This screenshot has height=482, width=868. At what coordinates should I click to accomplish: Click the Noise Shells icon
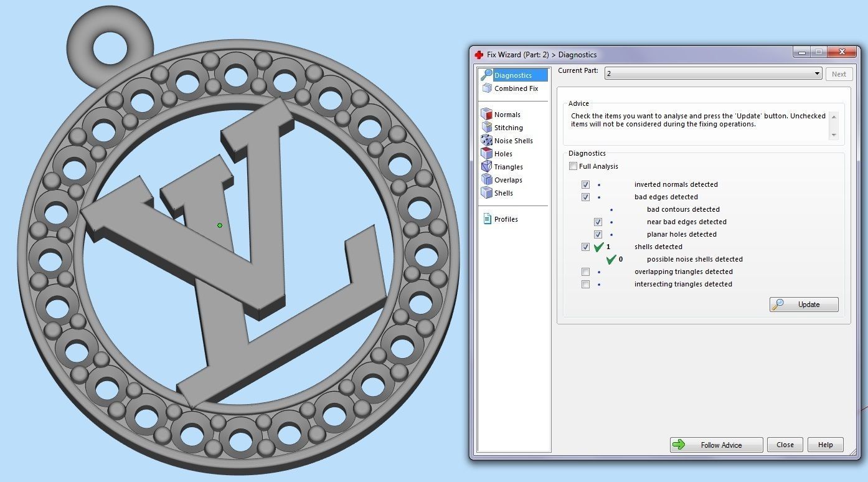click(x=486, y=140)
